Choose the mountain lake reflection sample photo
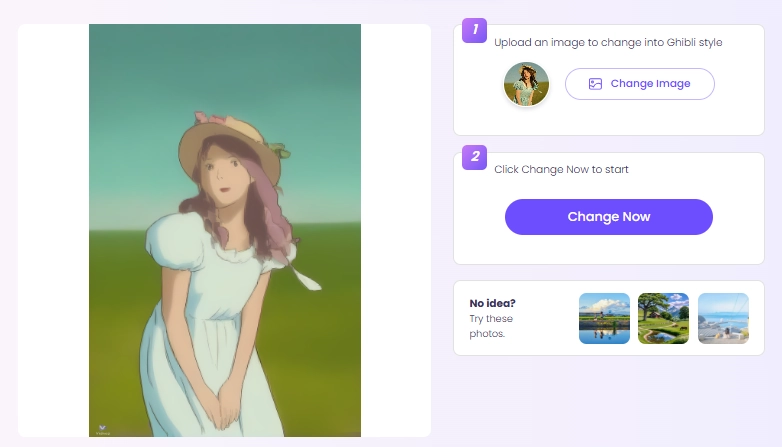 [x=604, y=318]
